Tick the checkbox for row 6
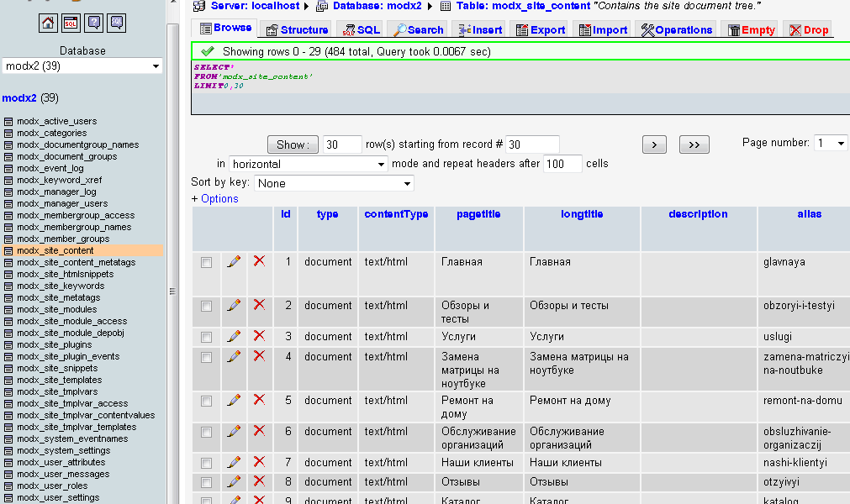Screen dimensions: 850x504 tap(206, 432)
